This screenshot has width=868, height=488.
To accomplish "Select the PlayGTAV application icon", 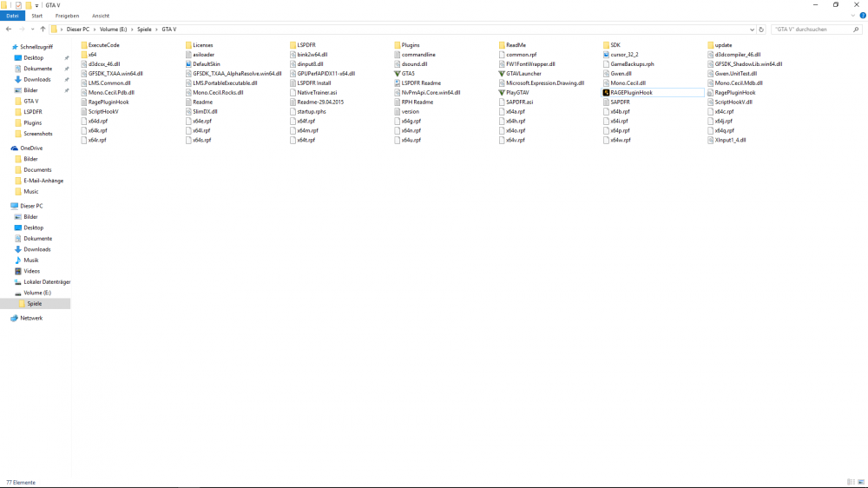I will tap(502, 93).
